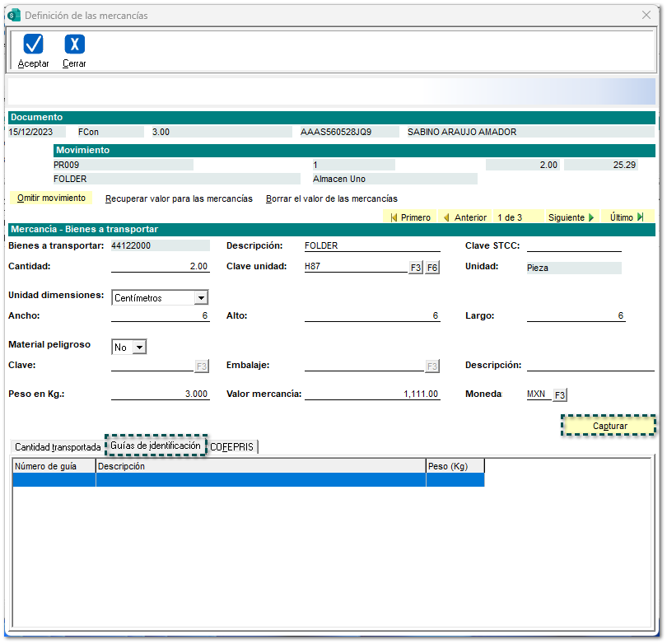This screenshot has height=644, width=667.
Task: Advance to Siguiente record
Action: point(571,217)
